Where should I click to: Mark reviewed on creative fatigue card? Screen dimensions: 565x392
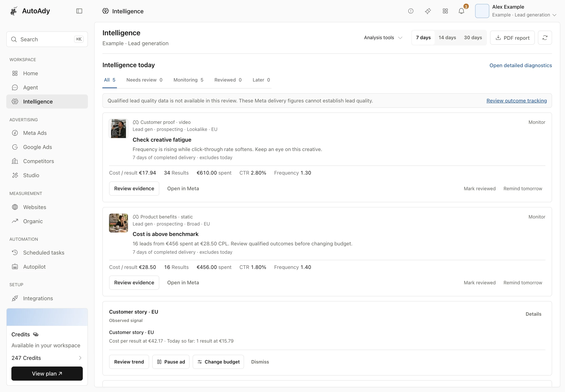(x=479, y=188)
